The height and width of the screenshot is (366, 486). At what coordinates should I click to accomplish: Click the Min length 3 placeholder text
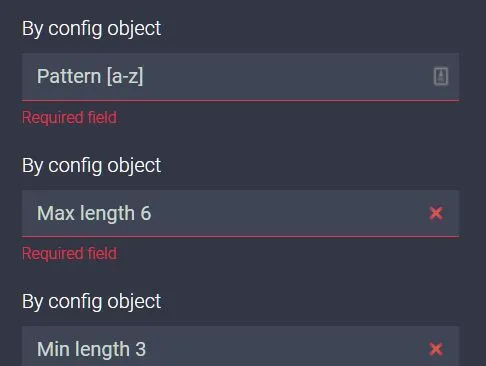tap(91, 349)
